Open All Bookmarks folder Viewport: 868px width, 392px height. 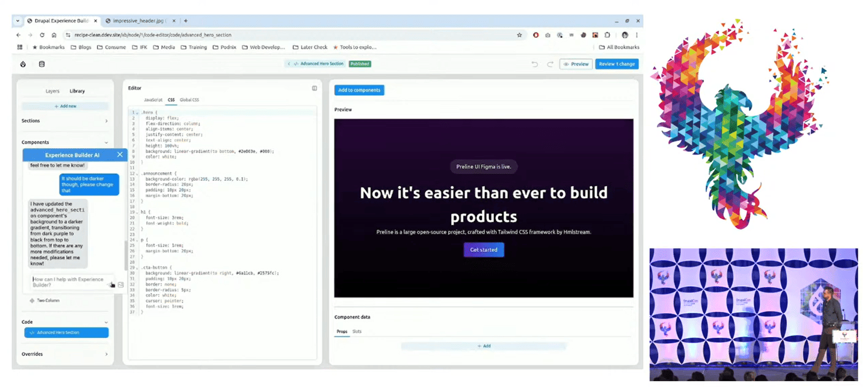pyautogui.click(x=619, y=47)
